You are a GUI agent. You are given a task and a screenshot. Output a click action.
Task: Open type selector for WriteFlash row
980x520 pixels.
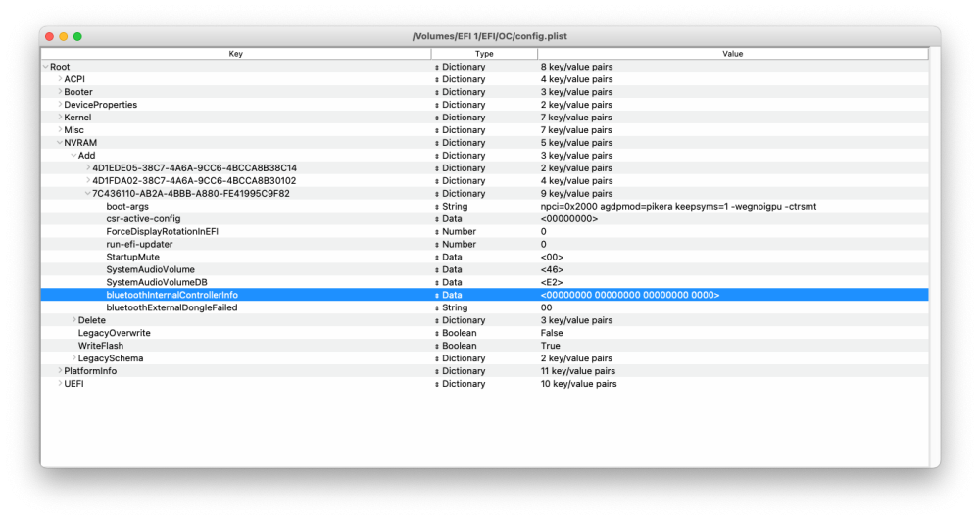(437, 346)
